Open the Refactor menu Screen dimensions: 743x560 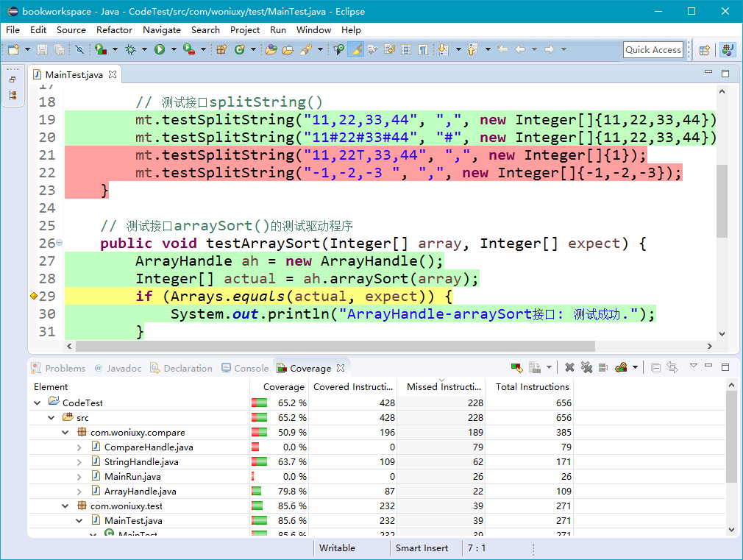[114, 30]
